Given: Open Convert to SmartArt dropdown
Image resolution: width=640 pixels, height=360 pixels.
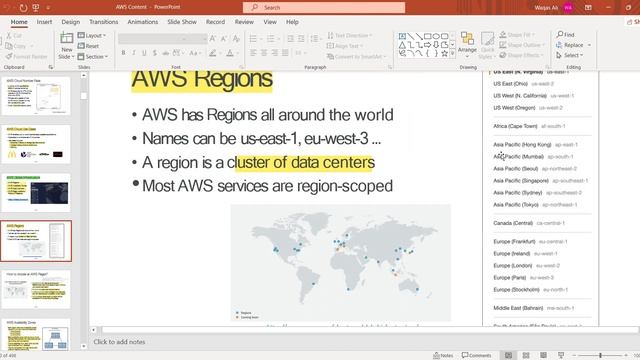Looking at the screenshot, I should (356, 56).
